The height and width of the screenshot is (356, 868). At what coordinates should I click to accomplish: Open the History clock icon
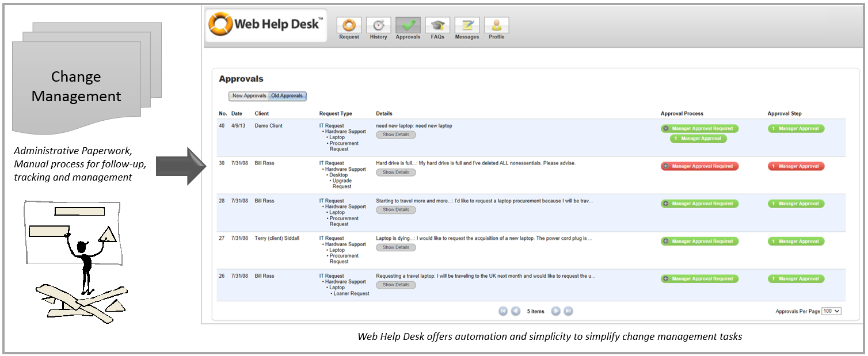tap(378, 25)
